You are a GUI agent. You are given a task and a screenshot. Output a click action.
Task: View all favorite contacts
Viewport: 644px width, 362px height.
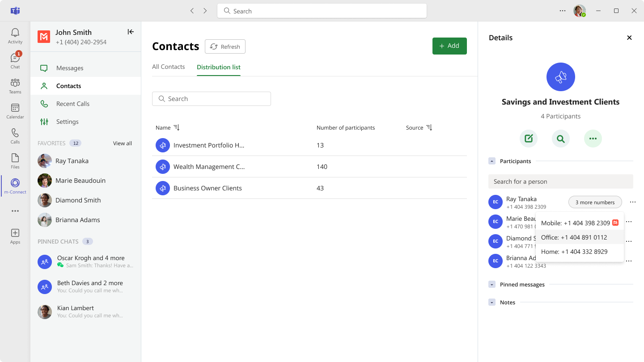point(123,143)
